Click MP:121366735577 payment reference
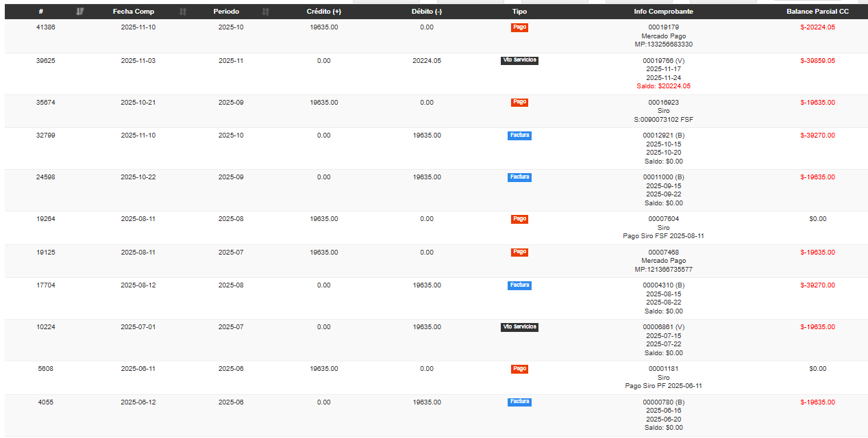Viewport: 868px width, 438px height. click(x=663, y=270)
